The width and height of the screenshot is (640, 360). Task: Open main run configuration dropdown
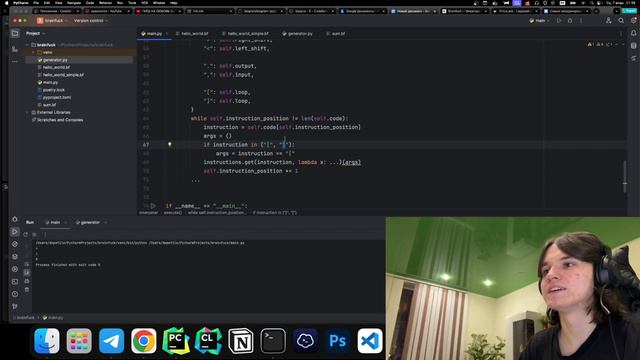[x=539, y=20]
